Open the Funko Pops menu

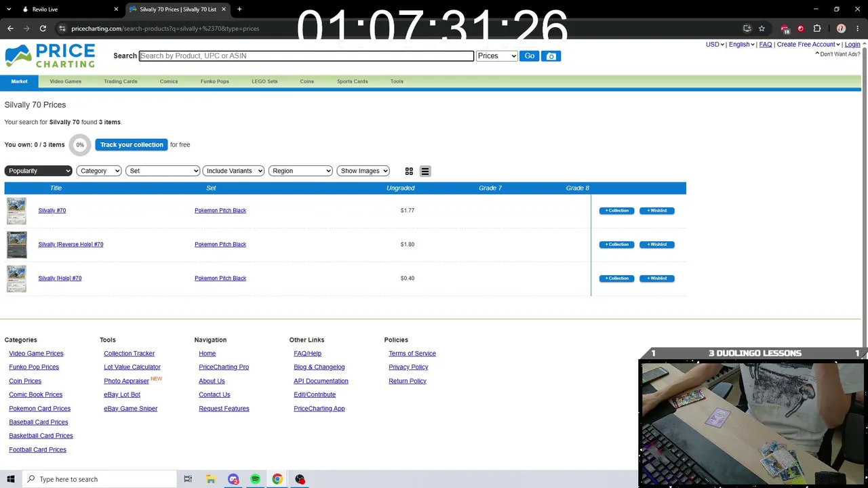point(215,81)
